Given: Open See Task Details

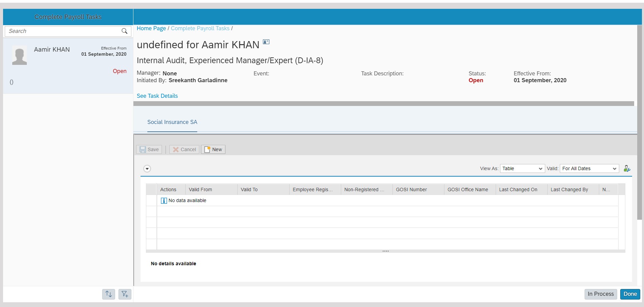Looking at the screenshot, I should point(157,96).
